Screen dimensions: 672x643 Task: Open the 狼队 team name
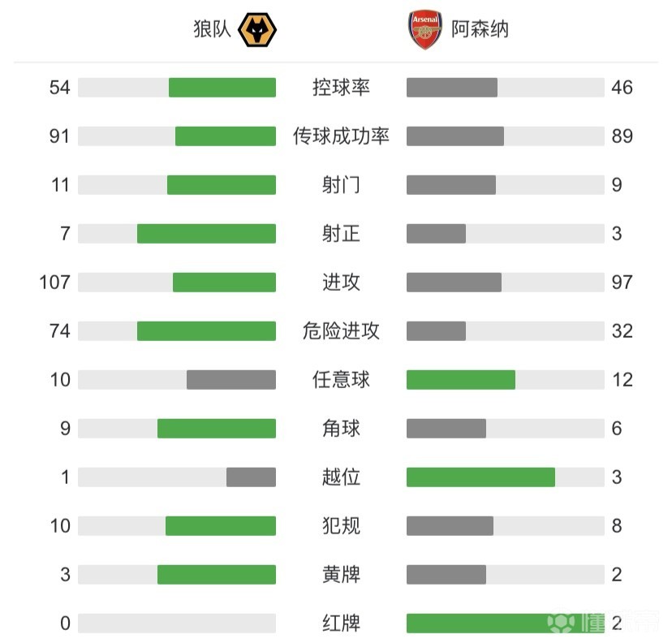coord(212,29)
